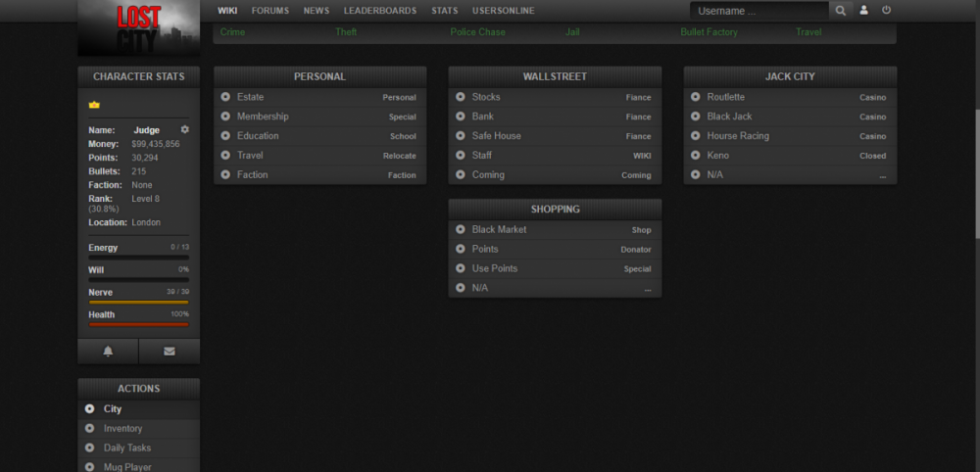Viewport: 980px width, 472px height.
Task: Click the search magnifier icon
Action: coord(841,11)
